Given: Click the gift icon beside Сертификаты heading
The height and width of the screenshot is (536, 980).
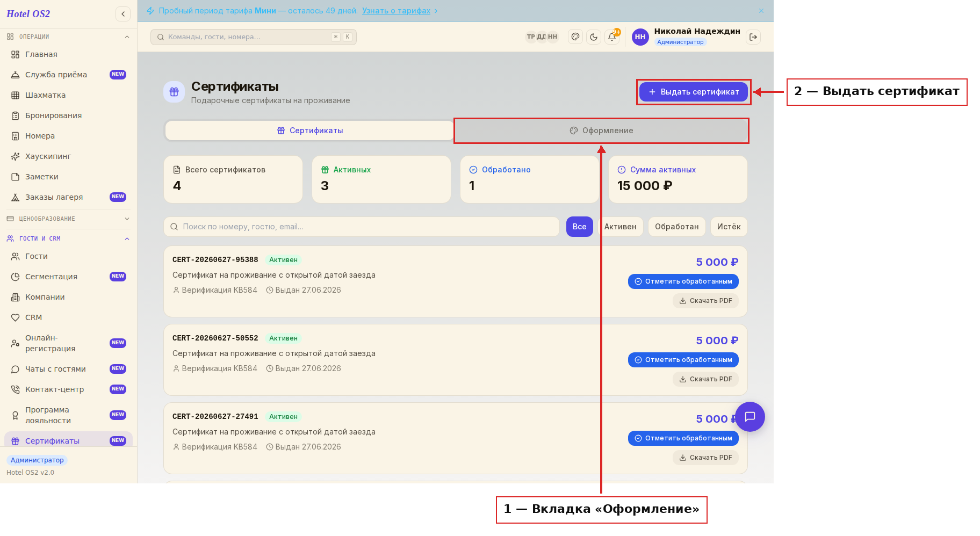Looking at the screenshot, I should [x=174, y=92].
